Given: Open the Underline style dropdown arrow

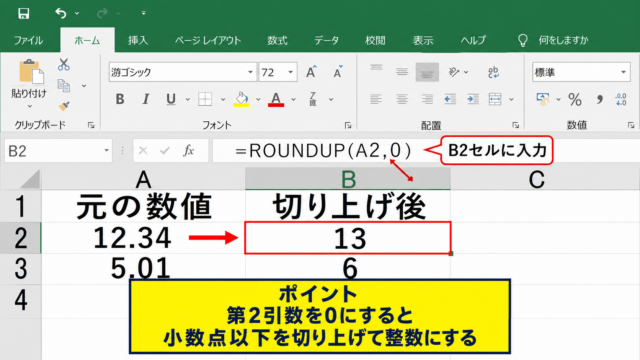Looking at the screenshot, I should (188, 99).
